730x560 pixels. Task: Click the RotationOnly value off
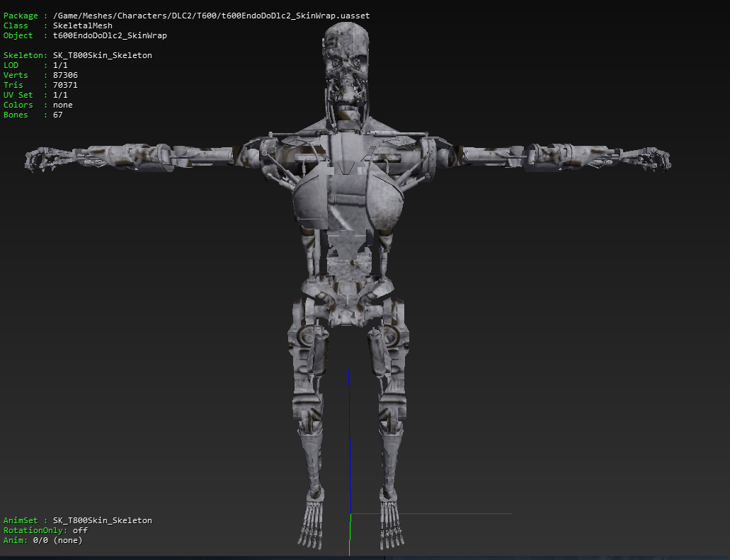point(80,530)
